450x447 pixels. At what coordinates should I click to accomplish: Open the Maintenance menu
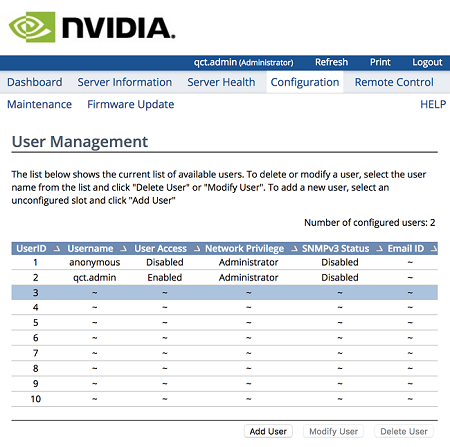(39, 104)
